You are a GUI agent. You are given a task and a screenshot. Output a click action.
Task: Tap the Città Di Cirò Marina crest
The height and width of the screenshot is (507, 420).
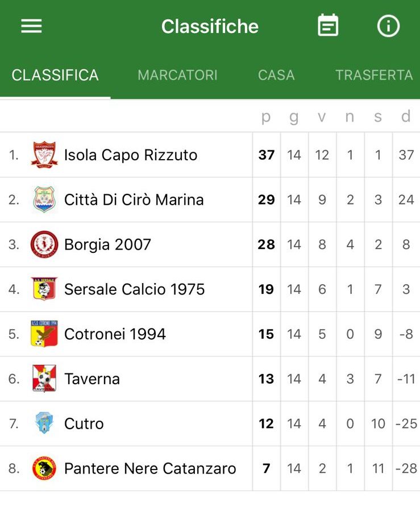[44, 200]
